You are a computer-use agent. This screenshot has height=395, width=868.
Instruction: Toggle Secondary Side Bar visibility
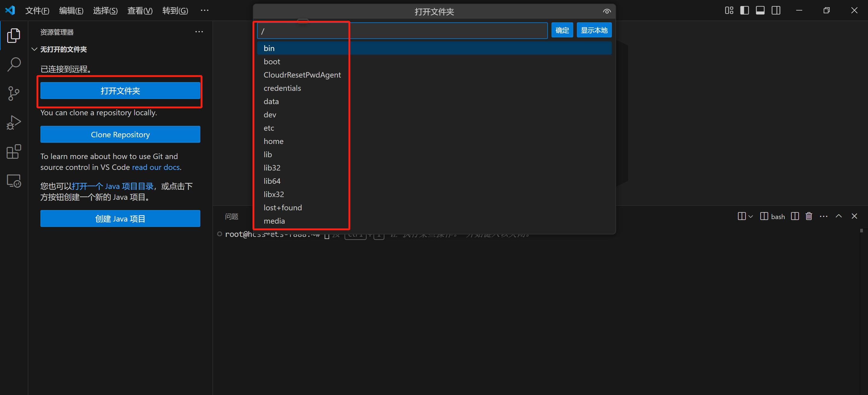[x=776, y=11]
